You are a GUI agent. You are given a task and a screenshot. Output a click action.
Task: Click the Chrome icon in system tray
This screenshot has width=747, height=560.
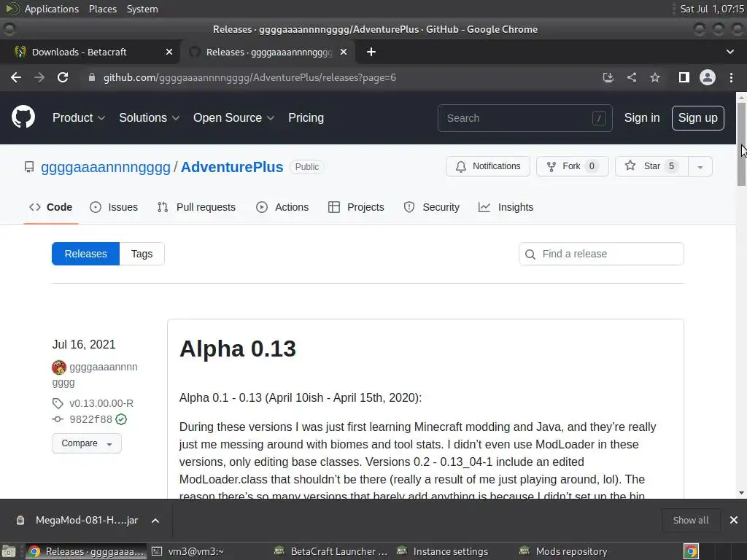coord(692,551)
